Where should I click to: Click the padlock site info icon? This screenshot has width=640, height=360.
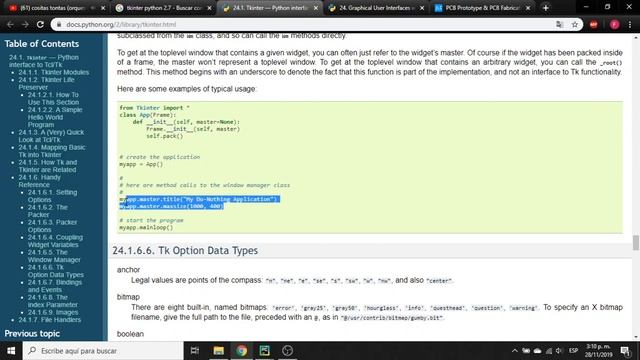point(59,24)
